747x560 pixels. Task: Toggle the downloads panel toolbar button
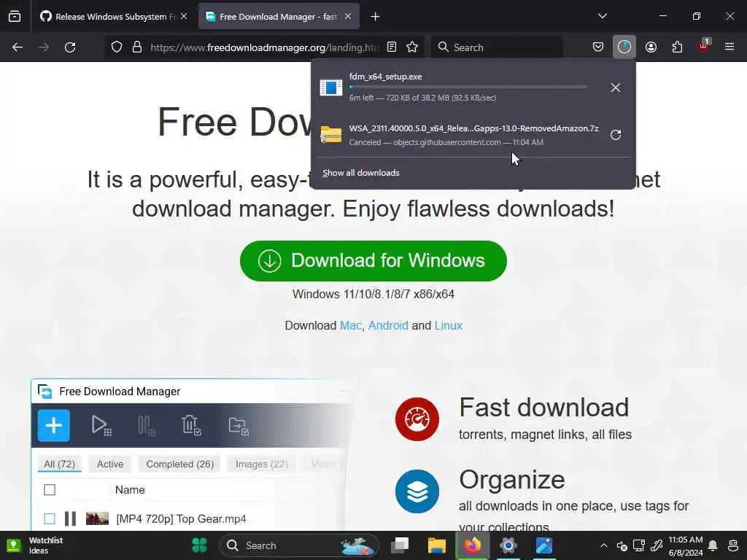click(x=624, y=47)
